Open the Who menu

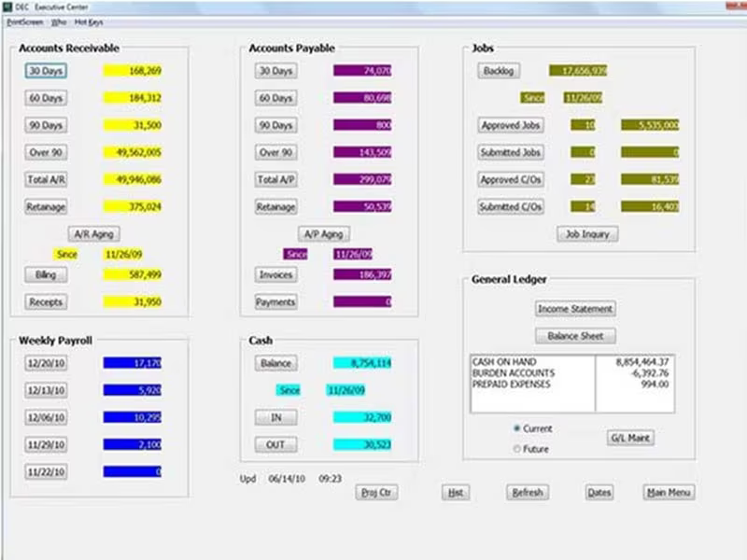click(x=59, y=22)
